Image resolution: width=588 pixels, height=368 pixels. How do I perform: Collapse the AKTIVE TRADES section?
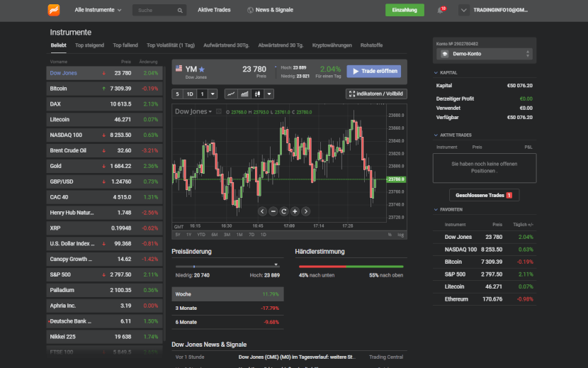(436, 135)
